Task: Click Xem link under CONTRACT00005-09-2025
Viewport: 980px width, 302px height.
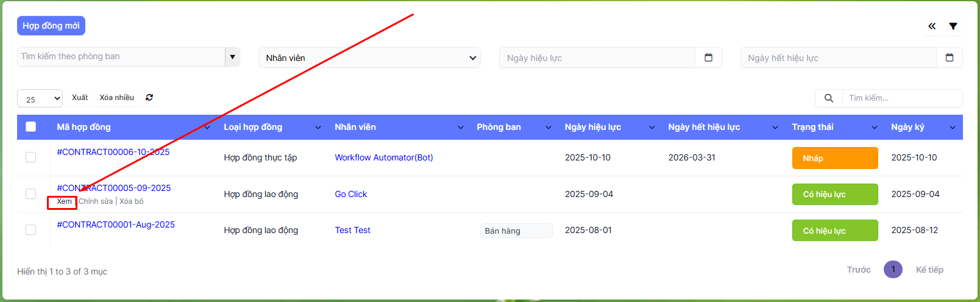Action: [x=64, y=201]
